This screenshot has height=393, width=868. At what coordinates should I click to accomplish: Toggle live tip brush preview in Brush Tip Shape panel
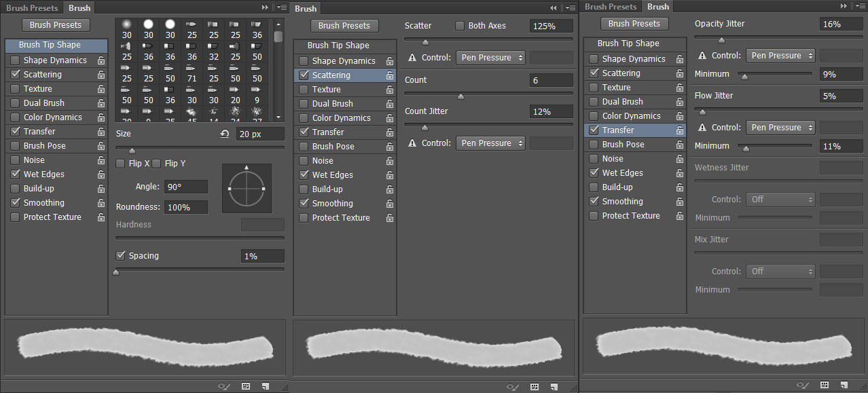[x=224, y=386]
